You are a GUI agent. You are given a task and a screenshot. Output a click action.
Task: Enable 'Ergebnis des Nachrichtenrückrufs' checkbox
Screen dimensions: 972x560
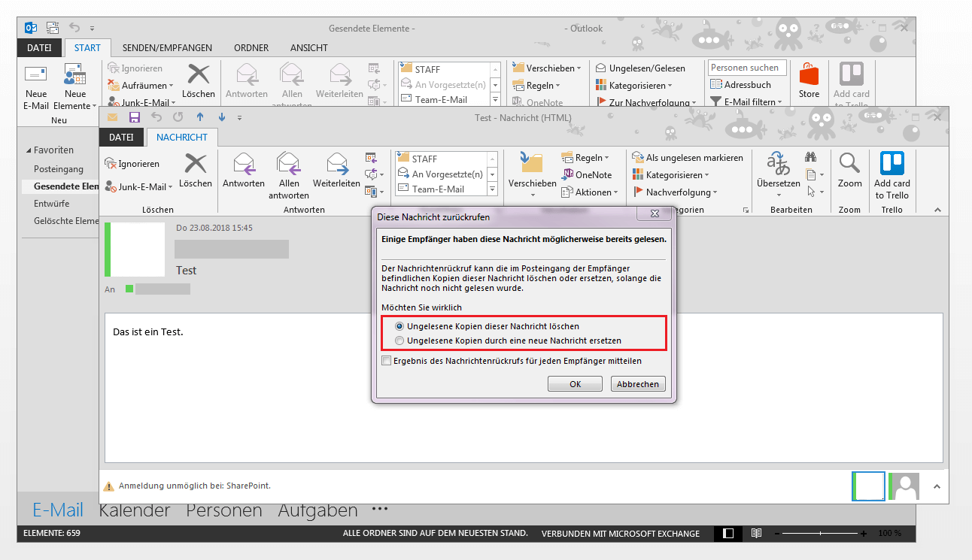click(x=387, y=361)
